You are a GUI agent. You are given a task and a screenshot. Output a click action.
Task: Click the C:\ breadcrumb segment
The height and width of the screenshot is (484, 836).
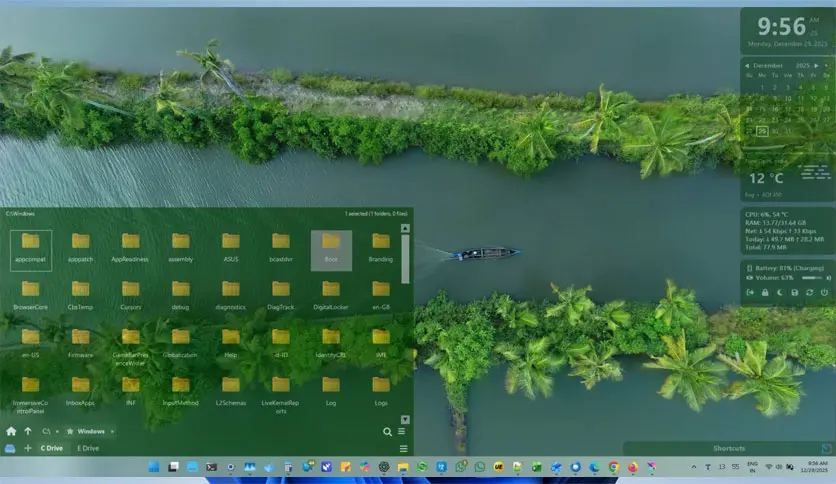coord(46,431)
